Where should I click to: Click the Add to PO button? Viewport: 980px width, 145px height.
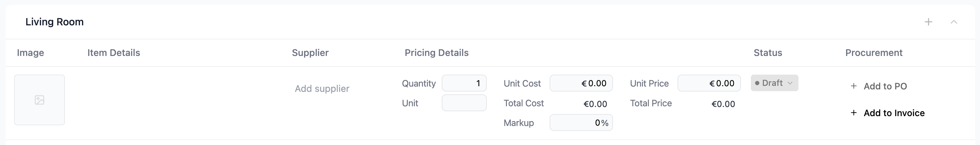pos(878,86)
